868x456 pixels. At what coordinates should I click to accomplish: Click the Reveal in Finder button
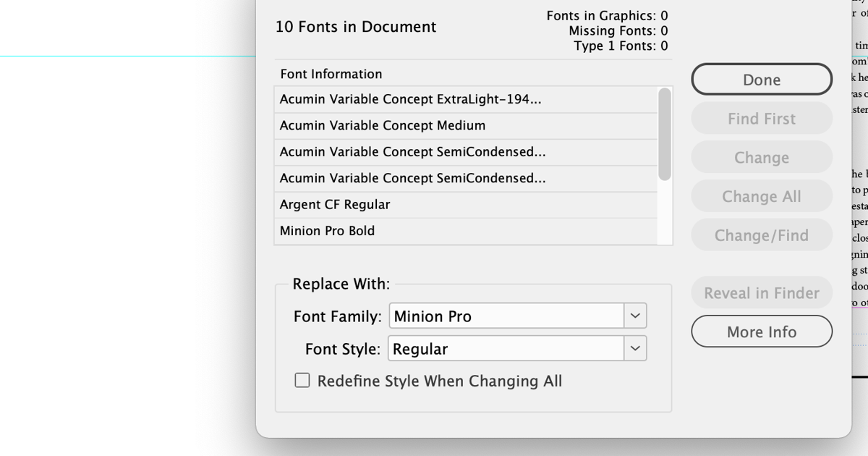[761, 292]
